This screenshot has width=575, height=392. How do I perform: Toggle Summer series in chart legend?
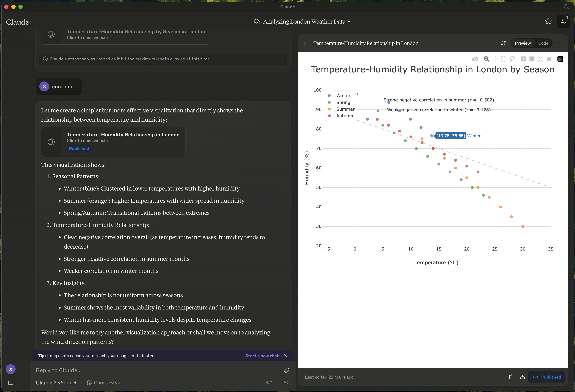coord(345,109)
